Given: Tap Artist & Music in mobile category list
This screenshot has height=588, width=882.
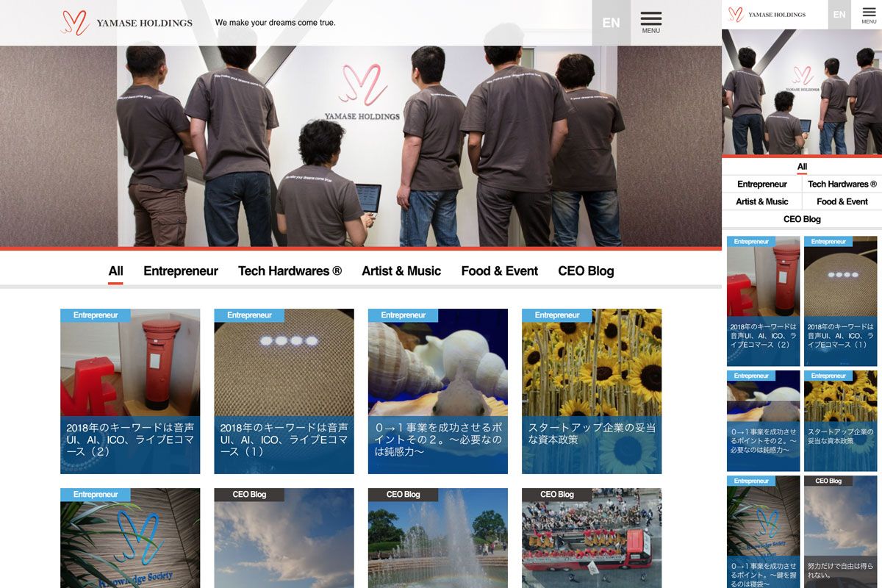Looking at the screenshot, I should pyautogui.click(x=761, y=201).
